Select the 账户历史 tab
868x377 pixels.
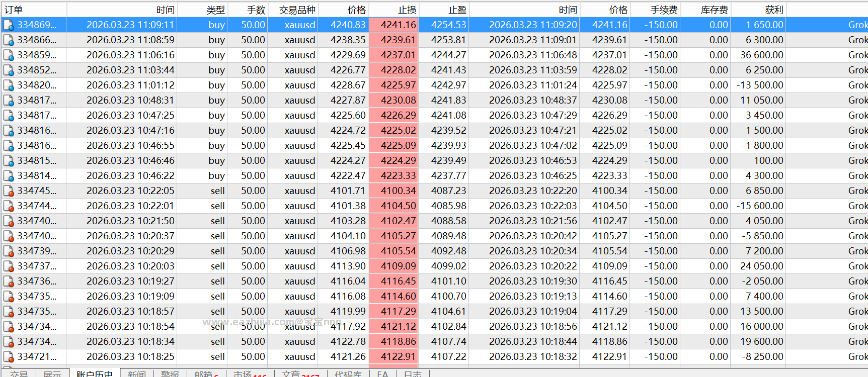(94, 373)
